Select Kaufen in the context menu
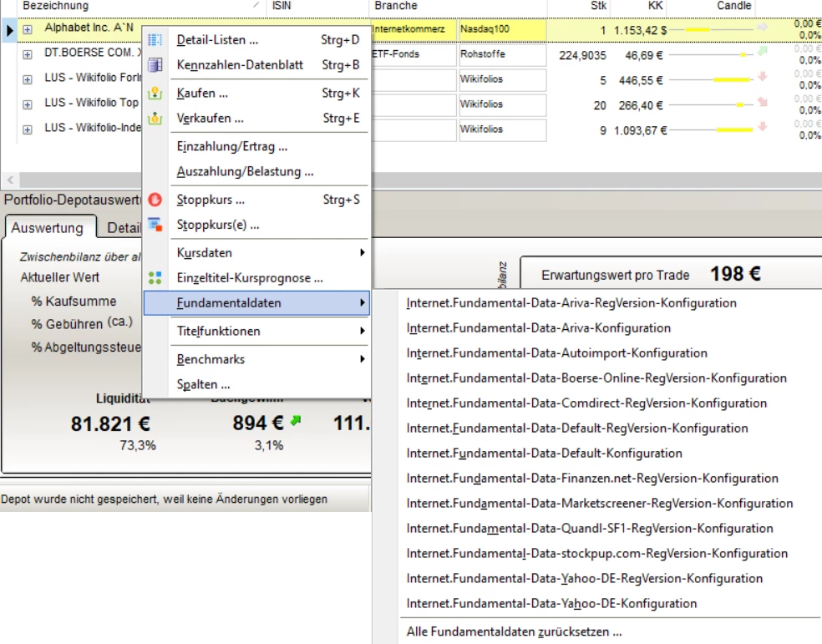The width and height of the screenshot is (822, 644). pos(256,94)
